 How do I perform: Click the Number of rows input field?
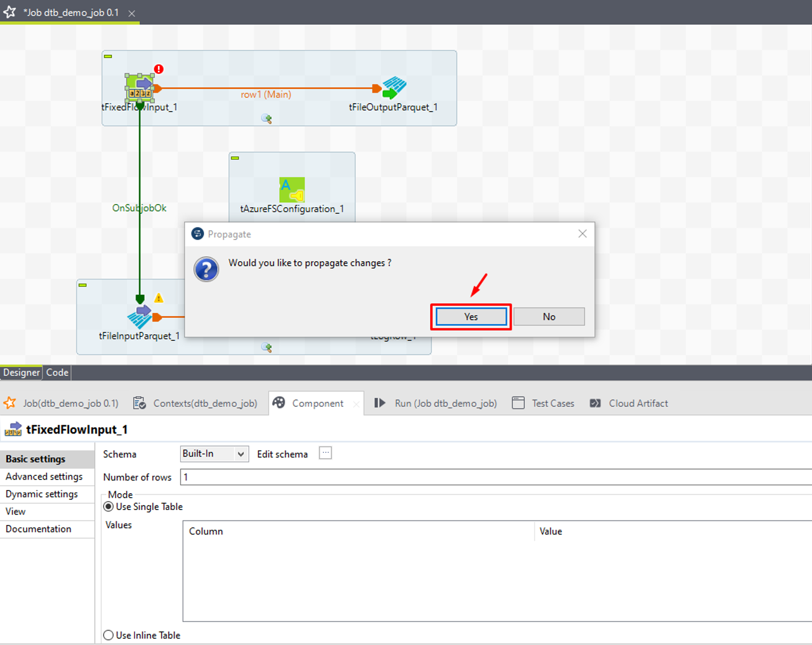(x=495, y=477)
